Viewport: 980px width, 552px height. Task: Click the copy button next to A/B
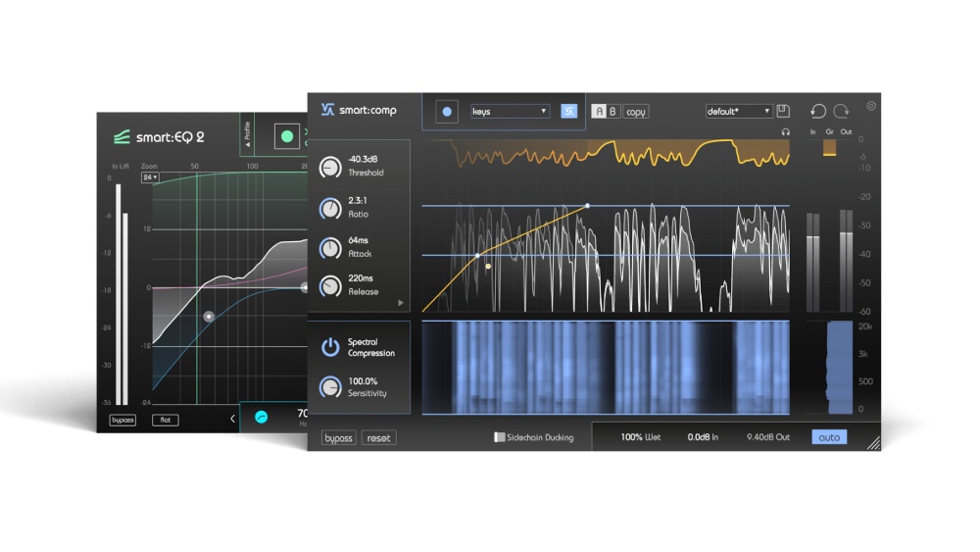click(x=636, y=112)
